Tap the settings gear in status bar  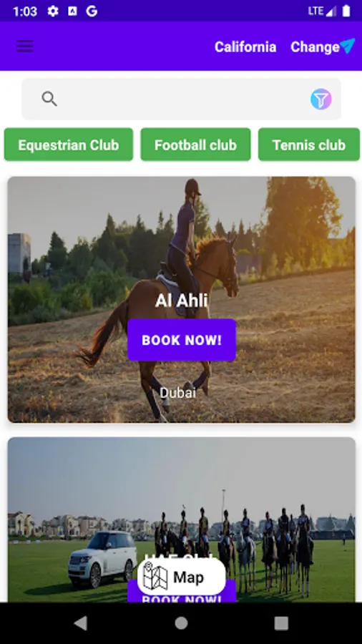coord(53,11)
